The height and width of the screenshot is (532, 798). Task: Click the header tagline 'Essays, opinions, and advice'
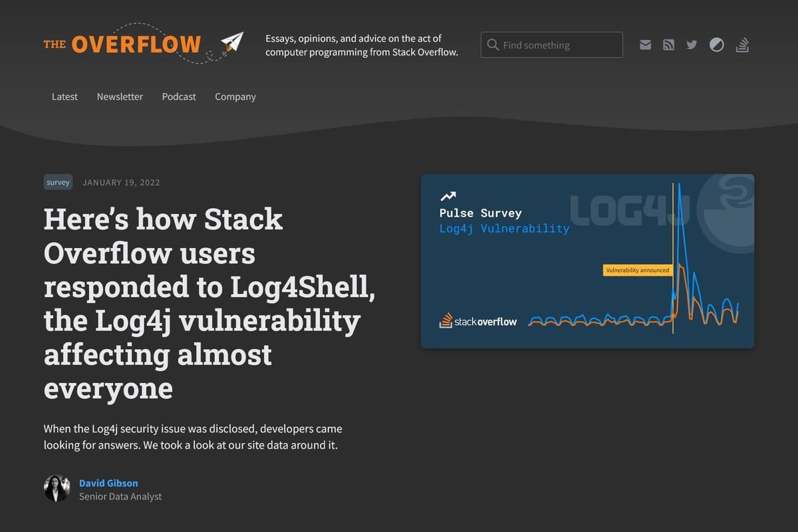point(362,45)
